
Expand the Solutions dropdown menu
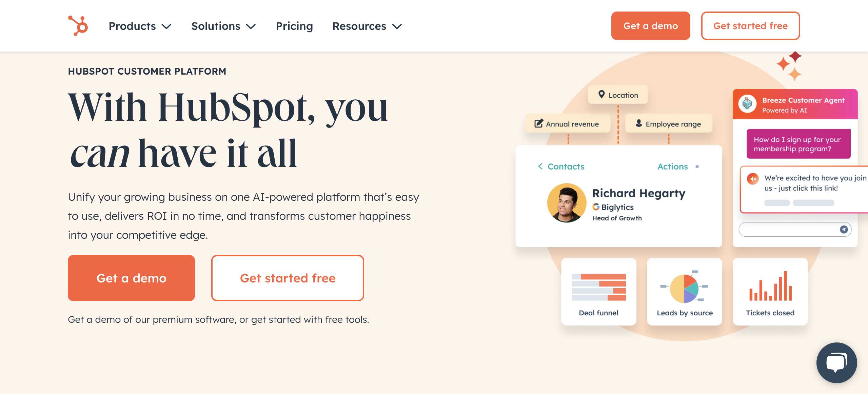[x=223, y=26]
